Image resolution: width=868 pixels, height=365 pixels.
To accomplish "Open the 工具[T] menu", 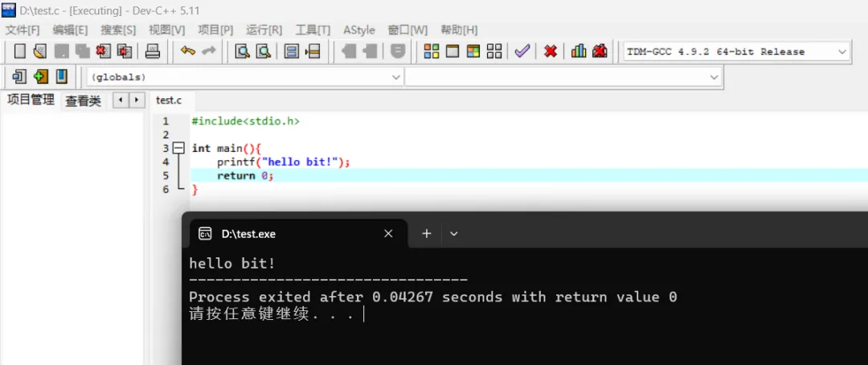I will 313,30.
